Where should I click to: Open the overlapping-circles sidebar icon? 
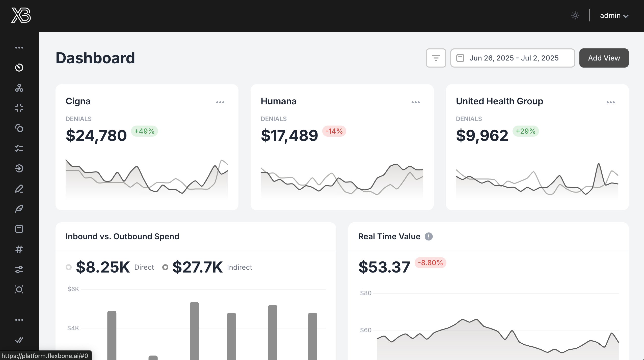click(19, 128)
